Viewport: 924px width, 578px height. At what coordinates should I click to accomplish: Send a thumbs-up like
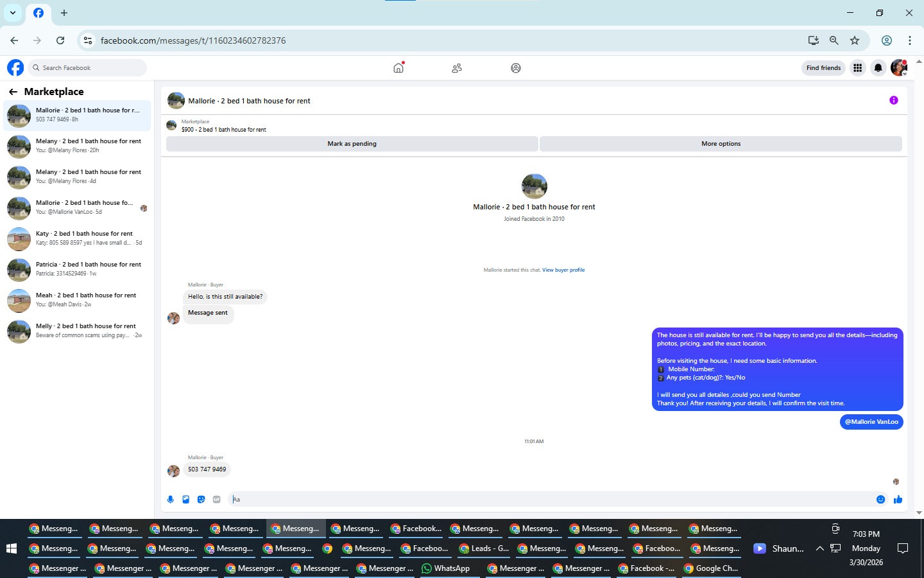(898, 499)
